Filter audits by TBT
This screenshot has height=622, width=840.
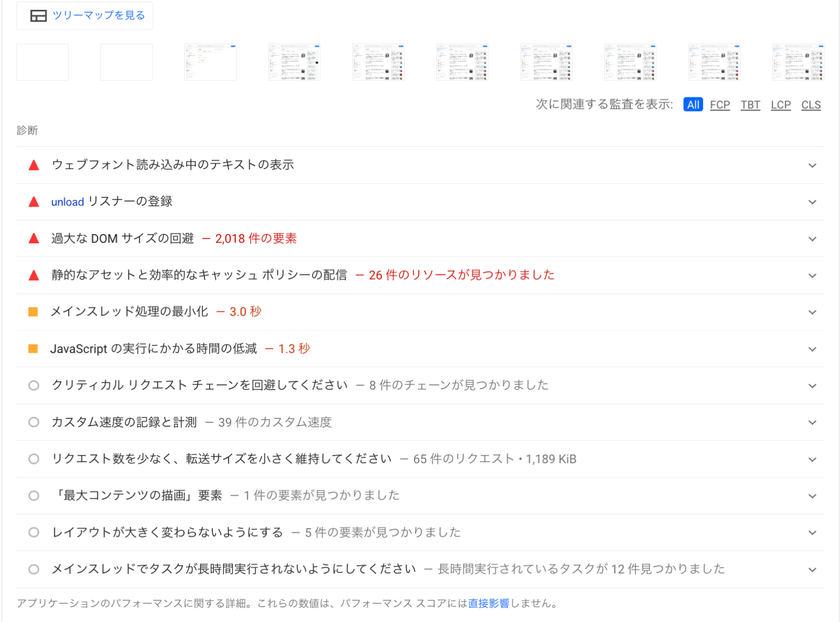pyautogui.click(x=750, y=105)
